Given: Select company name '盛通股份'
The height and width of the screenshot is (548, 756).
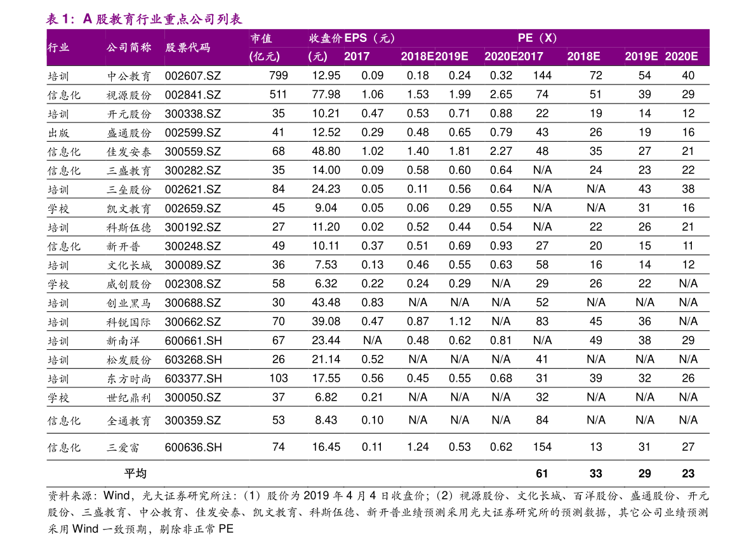Looking at the screenshot, I should [x=129, y=133].
